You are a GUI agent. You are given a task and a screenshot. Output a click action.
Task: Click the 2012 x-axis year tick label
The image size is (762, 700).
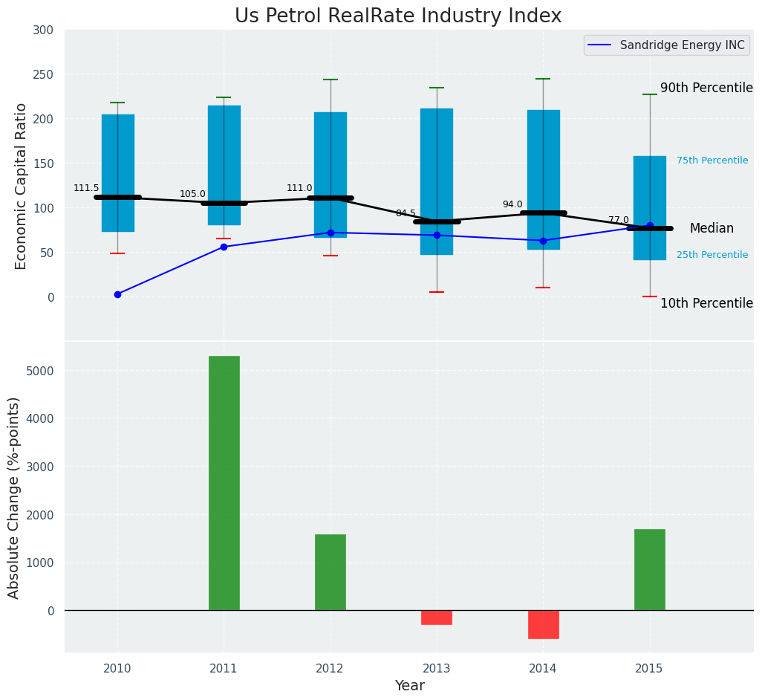click(x=330, y=668)
